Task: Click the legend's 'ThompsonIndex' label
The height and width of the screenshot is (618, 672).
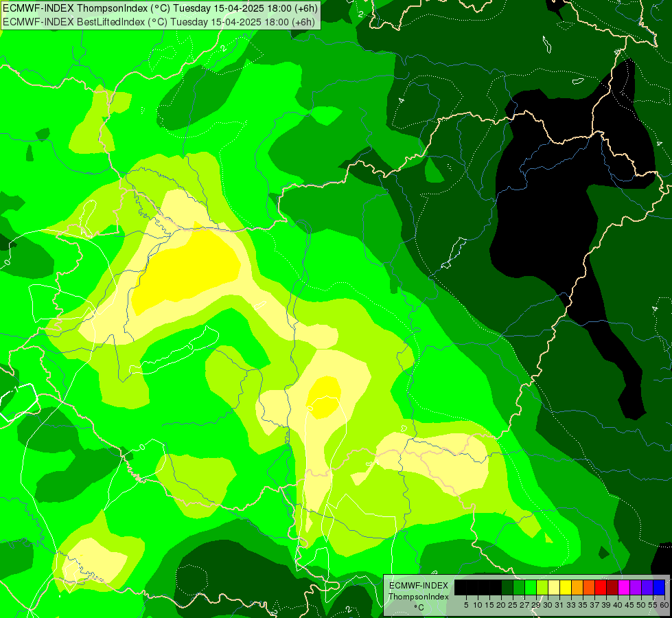Action: (x=419, y=597)
